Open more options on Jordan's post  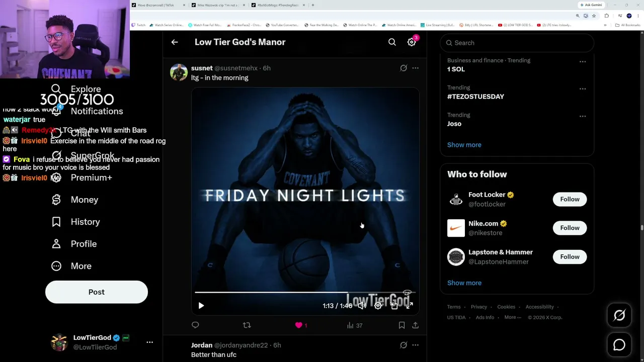415,345
